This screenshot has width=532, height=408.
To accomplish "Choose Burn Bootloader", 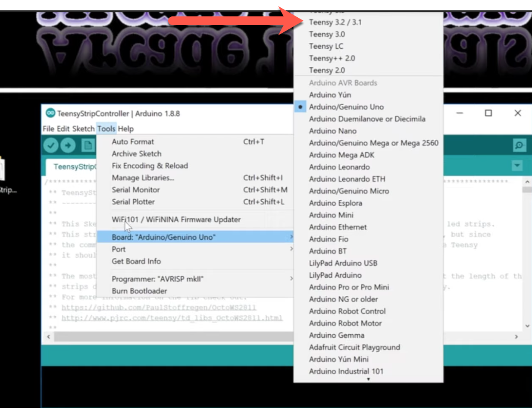I will point(195,291).
